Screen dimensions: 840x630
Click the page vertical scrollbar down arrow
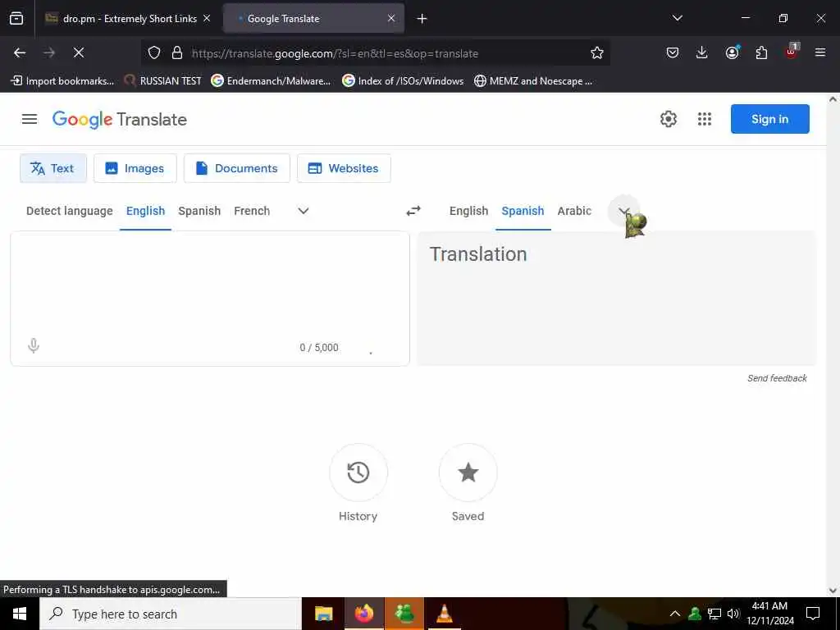tap(833, 591)
